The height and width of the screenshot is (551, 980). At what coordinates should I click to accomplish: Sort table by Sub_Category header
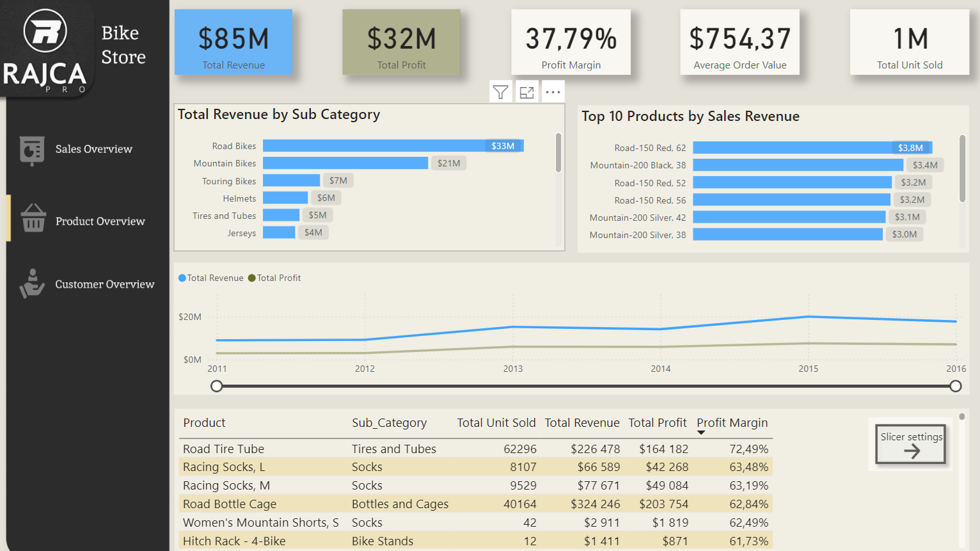coord(389,422)
